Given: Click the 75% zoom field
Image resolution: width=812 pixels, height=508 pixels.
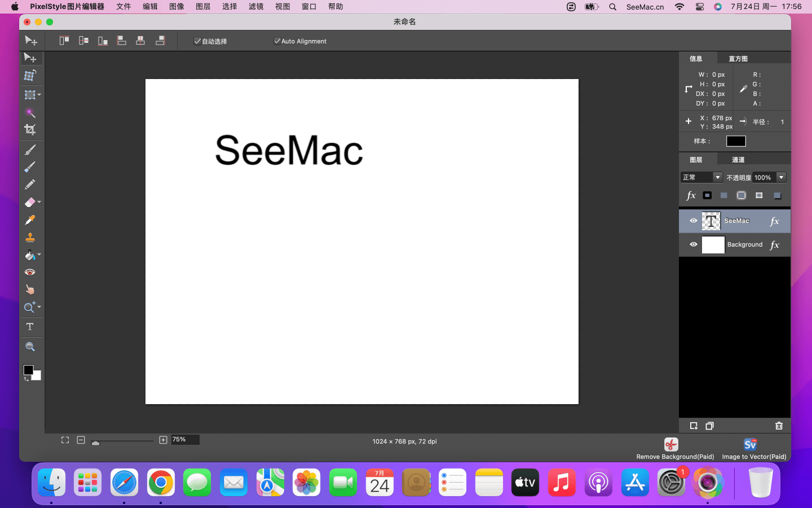Looking at the screenshot, I should point(185,440).
